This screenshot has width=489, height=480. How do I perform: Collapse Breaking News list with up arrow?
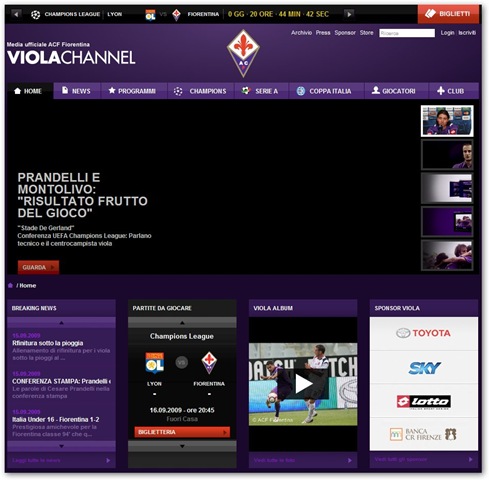[x=61, y=323]
